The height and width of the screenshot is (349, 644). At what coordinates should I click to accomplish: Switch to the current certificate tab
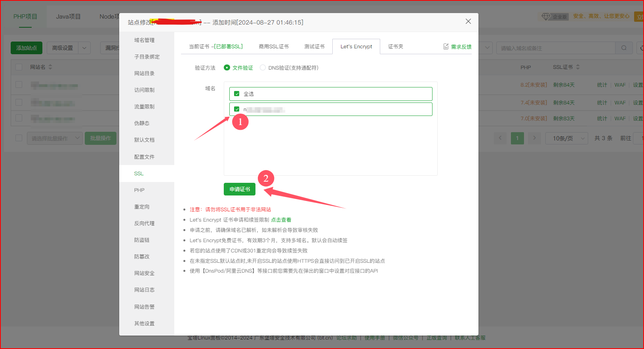tap(216, 47)
